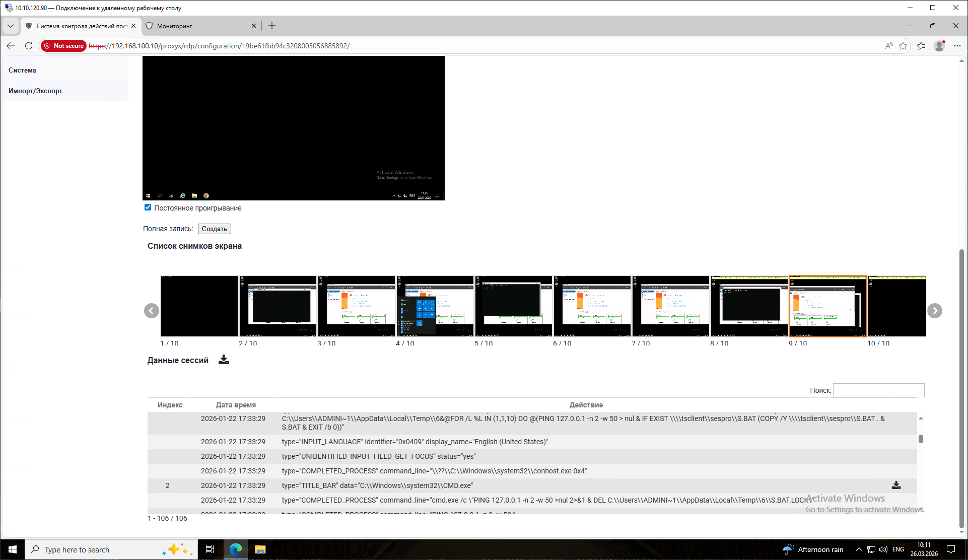Screen dimensions: 968x560
Task: Open network settings in system tray
Action: [x=871, y=549]
